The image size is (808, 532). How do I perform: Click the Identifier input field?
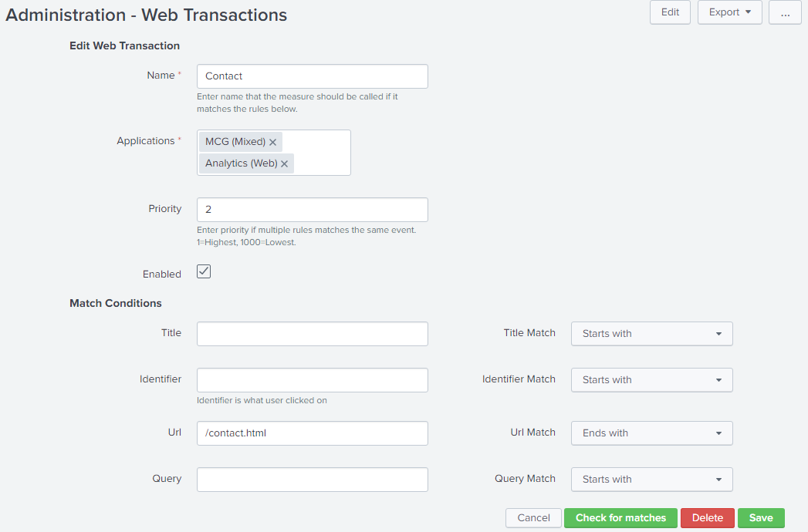tap(312, 379)
